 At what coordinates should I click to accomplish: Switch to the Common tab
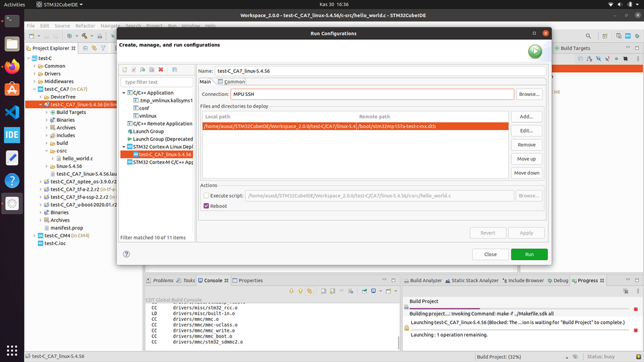click(231, 82)
